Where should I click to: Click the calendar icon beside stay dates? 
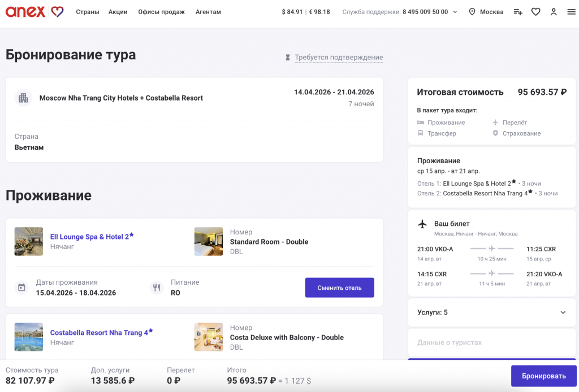[x=21, y=288]
